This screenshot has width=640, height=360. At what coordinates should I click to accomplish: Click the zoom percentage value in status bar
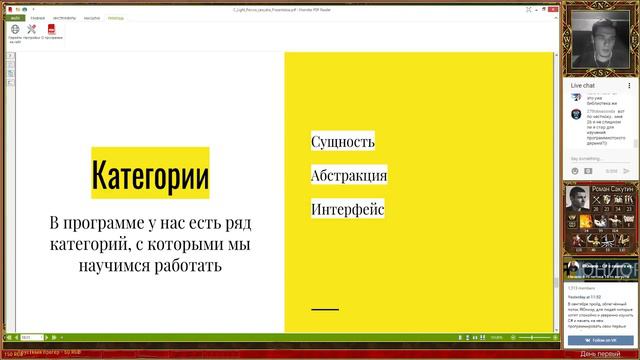pos(496,338)
